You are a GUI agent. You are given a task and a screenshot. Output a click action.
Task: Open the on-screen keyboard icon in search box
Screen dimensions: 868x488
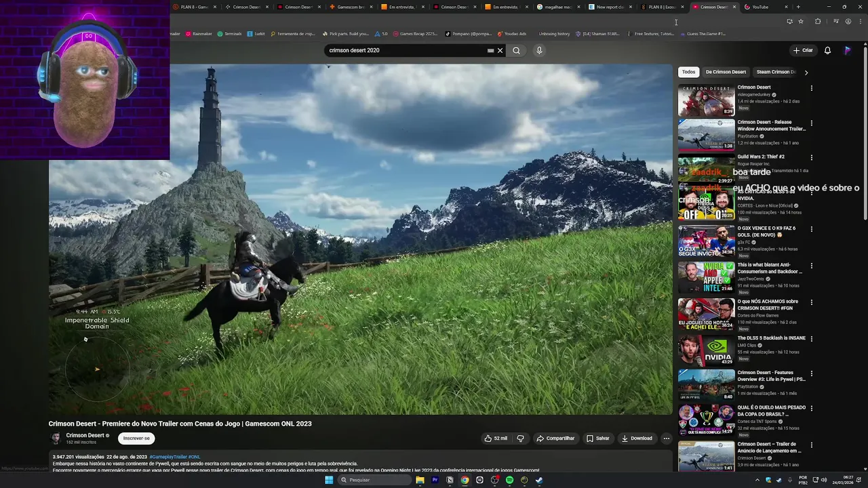click(x=490, y=50)
